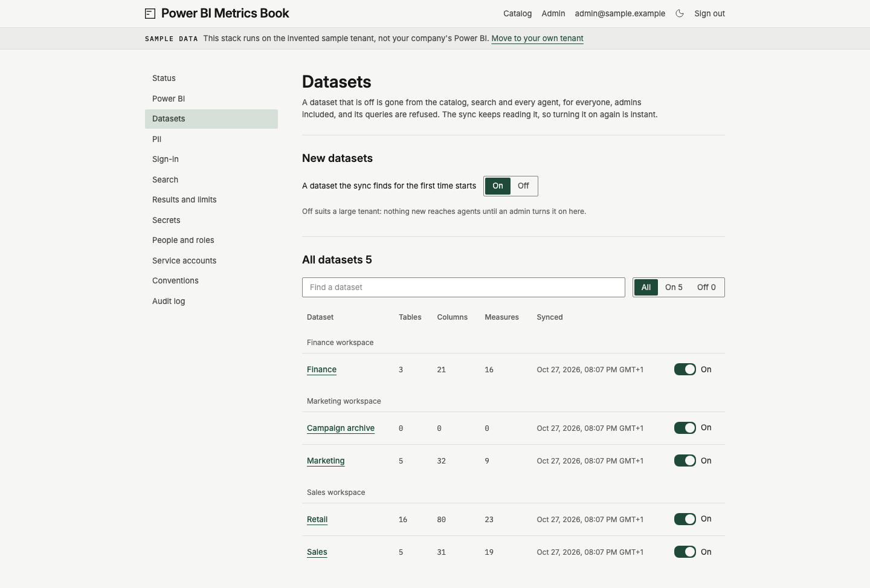870x588 pixels.
Task: Open the Conventions section
Action: click(211, 281)
